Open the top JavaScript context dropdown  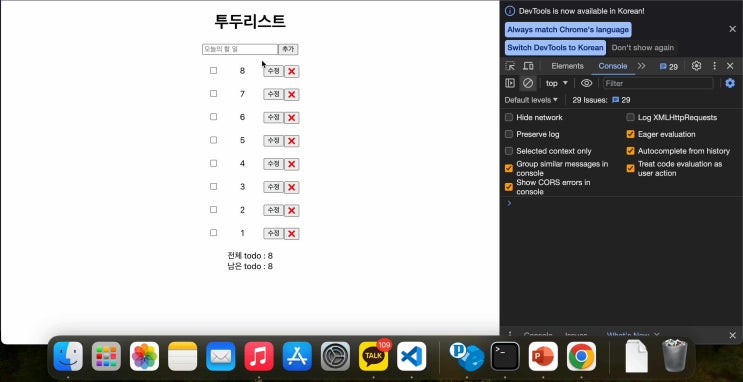coord(557,83)
